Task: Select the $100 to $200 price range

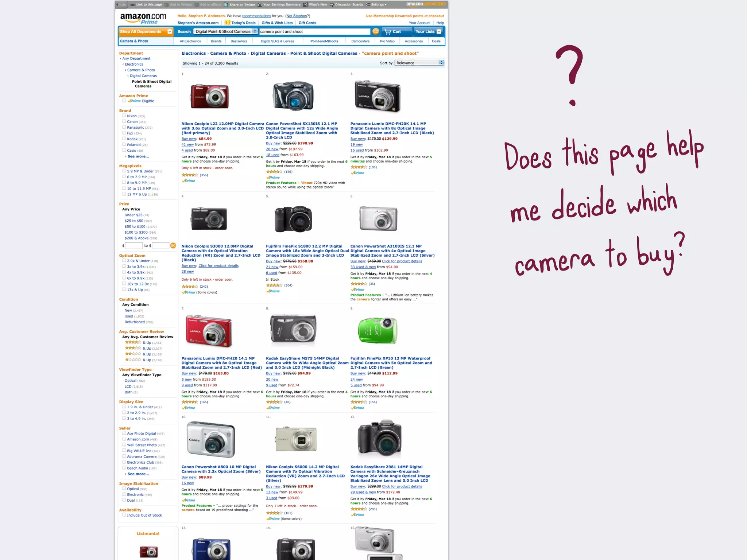Action: point(136,233)
